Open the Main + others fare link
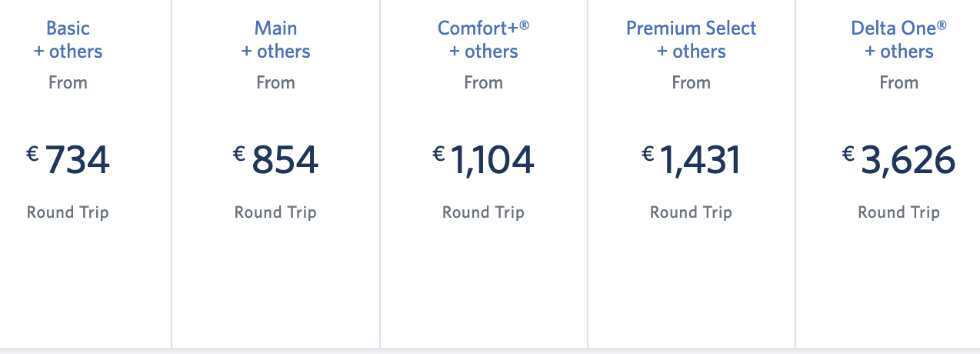This screenshot has height=354, width=980. 275,40
